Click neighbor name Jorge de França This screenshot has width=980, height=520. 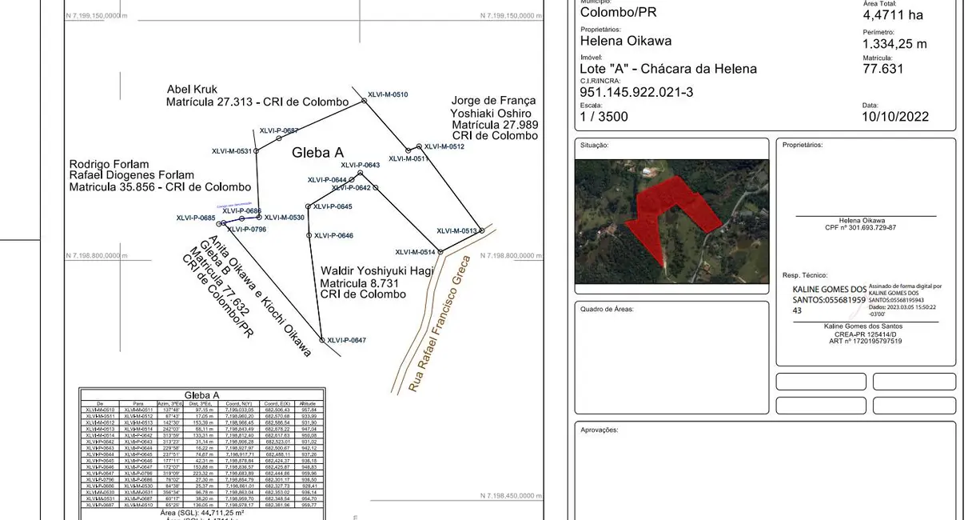493,101
